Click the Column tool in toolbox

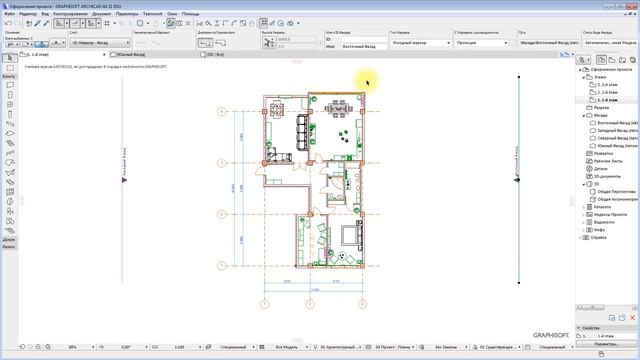tap(10, 114)
